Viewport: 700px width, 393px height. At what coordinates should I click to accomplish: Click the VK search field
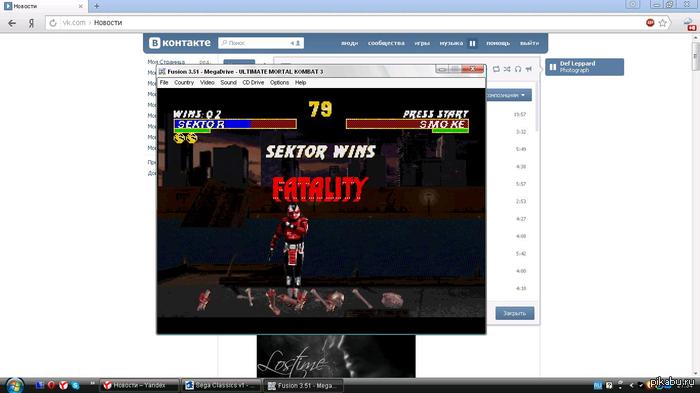coord(261,43)
